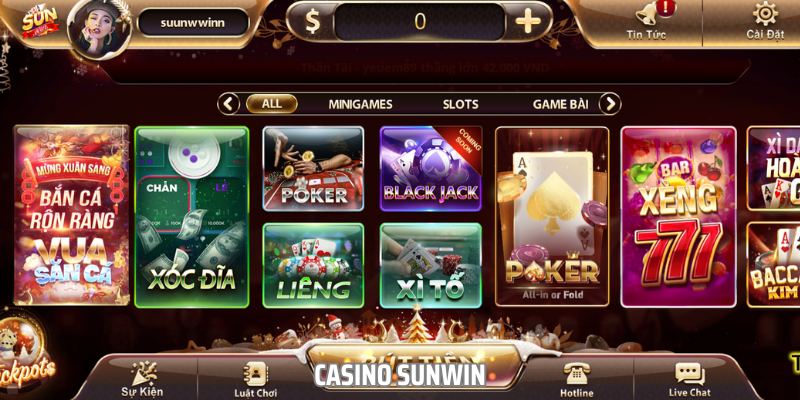Screen dimensions: 800x400
Task: Call the Hotline telephone icon
Action: click(x=577, y=374)
